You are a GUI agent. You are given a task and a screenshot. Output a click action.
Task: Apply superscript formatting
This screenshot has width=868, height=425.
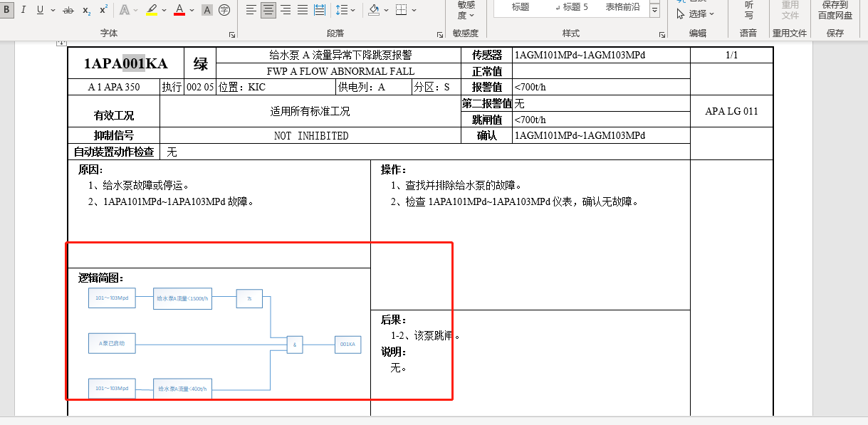[103, 10]
